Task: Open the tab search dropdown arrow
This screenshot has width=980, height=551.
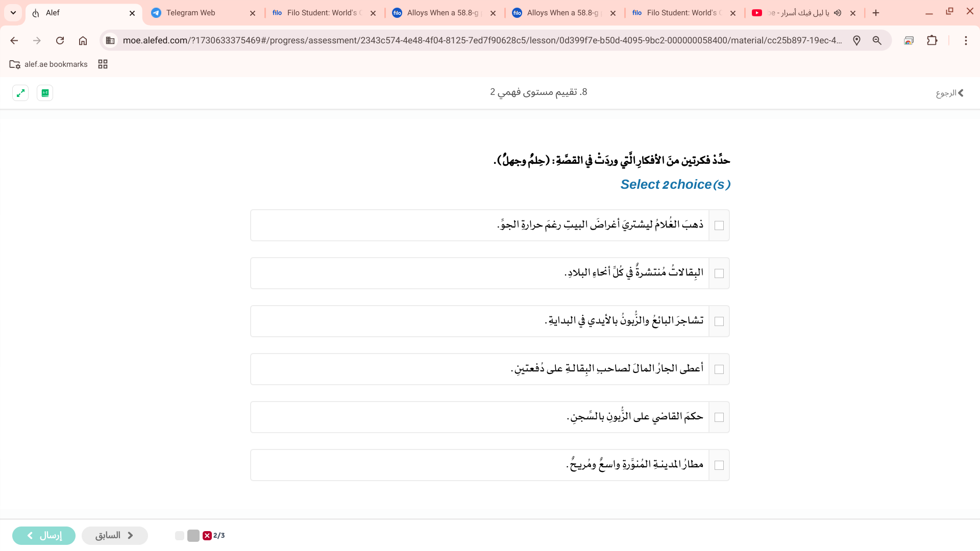Action: point(13,13)
